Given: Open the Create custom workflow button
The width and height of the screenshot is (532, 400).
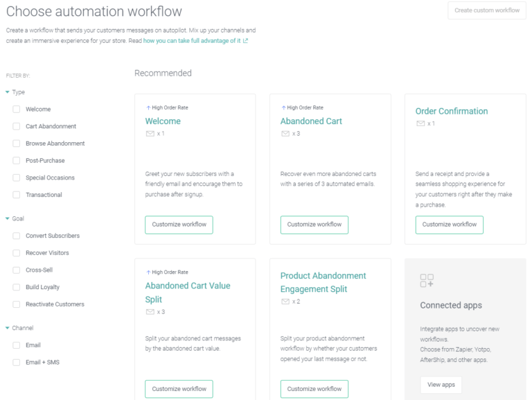Looking at the screenshot, I should click(x=486, y=10).
